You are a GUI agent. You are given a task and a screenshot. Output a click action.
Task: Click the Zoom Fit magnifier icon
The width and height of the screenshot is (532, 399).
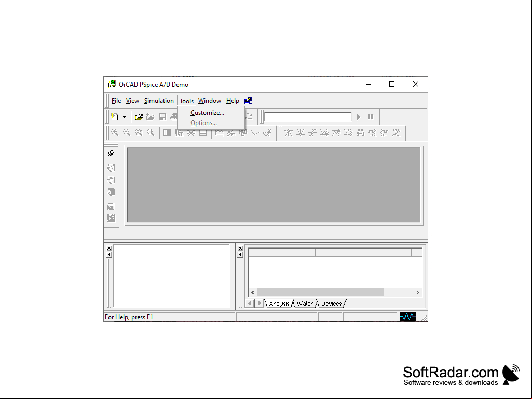(x=151, y=133)
